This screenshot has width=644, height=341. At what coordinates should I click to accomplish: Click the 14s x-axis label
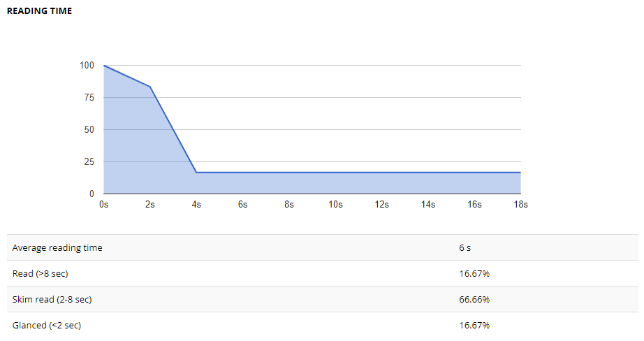click(x=428, y=205)
